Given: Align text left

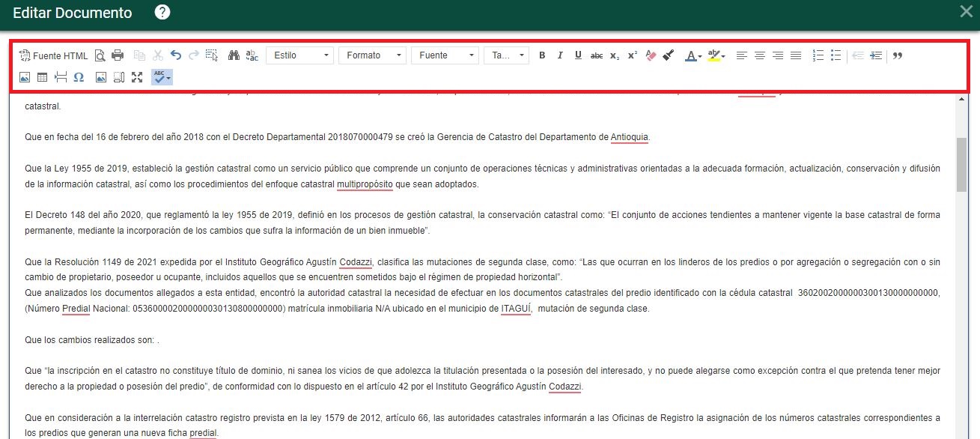Looking at the screenshot, I should (742, 55).
